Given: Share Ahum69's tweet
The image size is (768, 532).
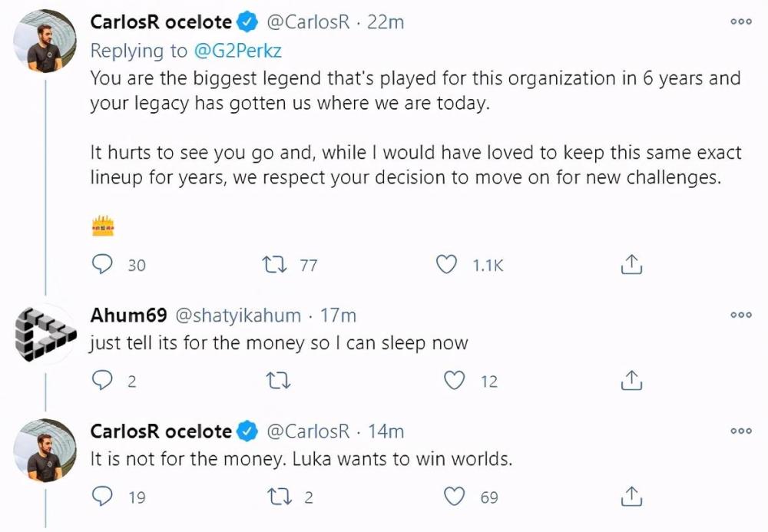Looking at the screenshot, I should coord(631,380).
